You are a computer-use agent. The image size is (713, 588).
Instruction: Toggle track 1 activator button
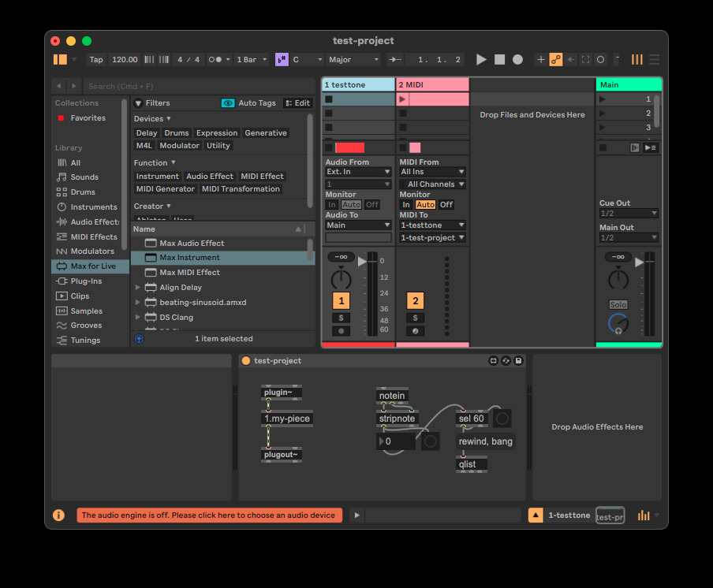341,301
